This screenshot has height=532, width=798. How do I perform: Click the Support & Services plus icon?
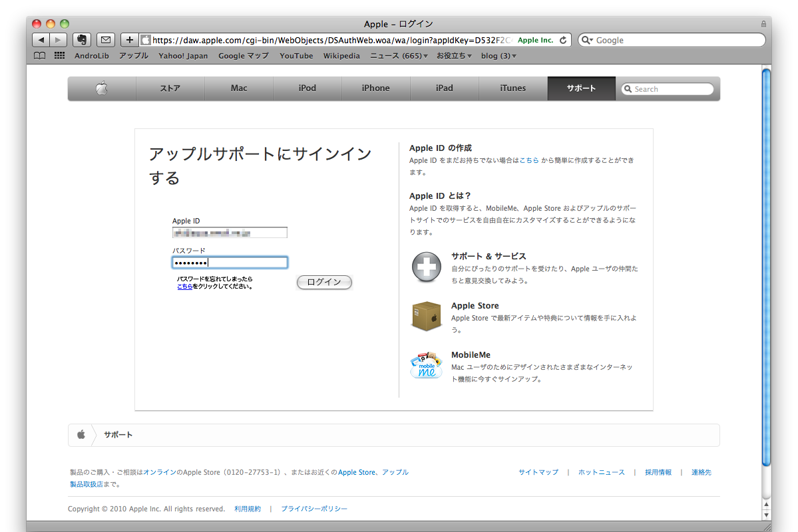pyautogui.click(x=426, y=267)
